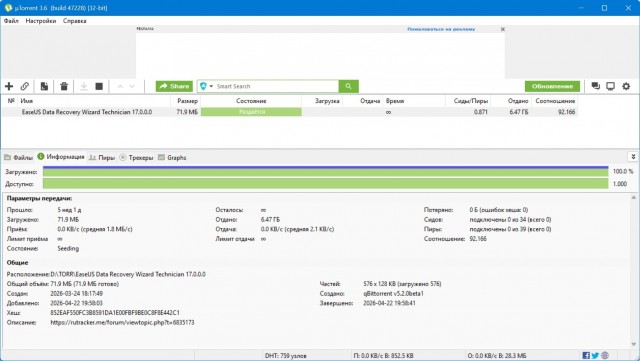Click the 92.166 ratio cell in torrent row
640x361 pixels.
pyautogui.click(x=567, y=112)
